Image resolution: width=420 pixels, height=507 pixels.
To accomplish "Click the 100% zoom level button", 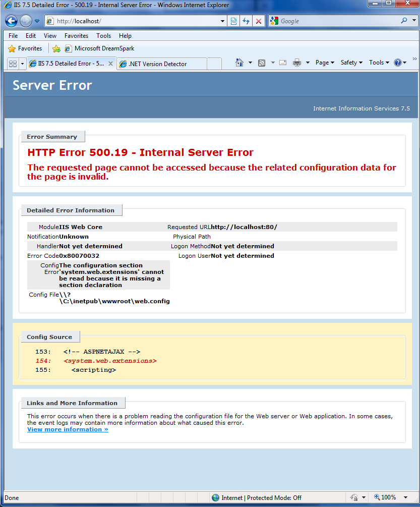I will 385,497.
